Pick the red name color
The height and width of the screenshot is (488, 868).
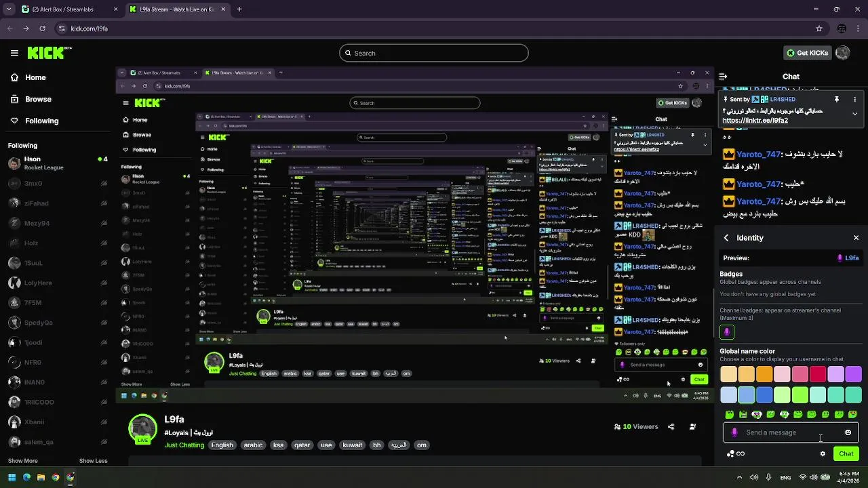click(818, 374)
